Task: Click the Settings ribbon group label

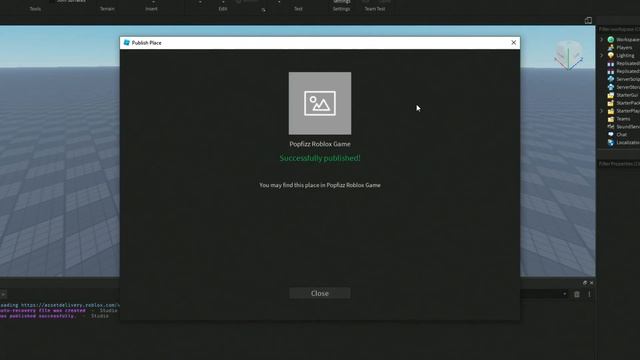Action: pos(341,9)
